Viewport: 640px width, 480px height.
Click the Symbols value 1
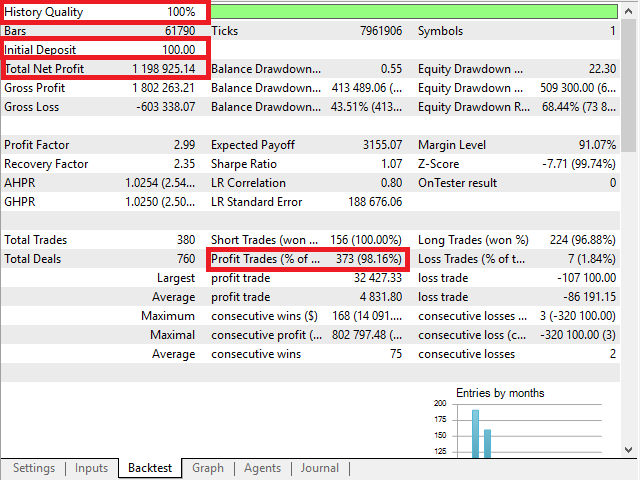(x=613, y=31)
